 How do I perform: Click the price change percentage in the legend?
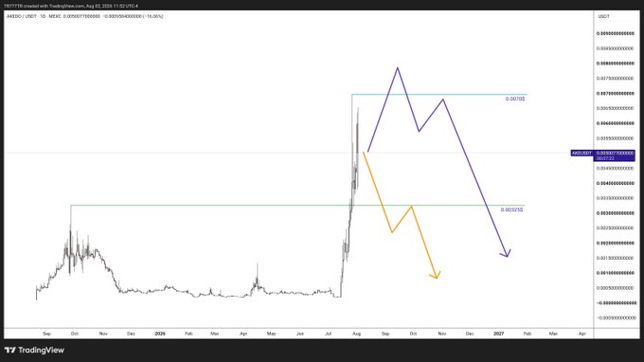pos(153,16)
